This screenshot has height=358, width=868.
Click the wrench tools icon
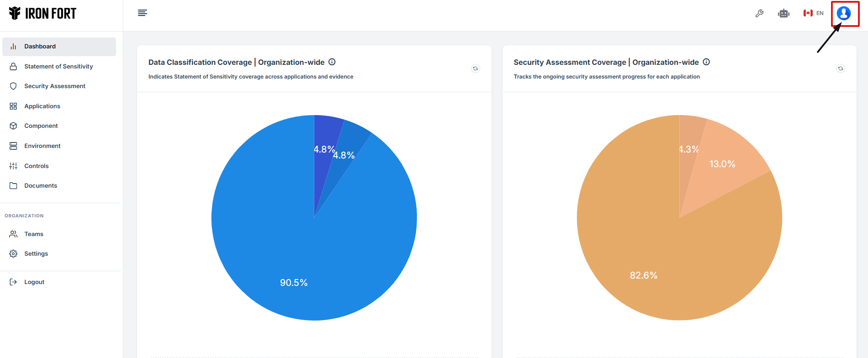[759, 13]
